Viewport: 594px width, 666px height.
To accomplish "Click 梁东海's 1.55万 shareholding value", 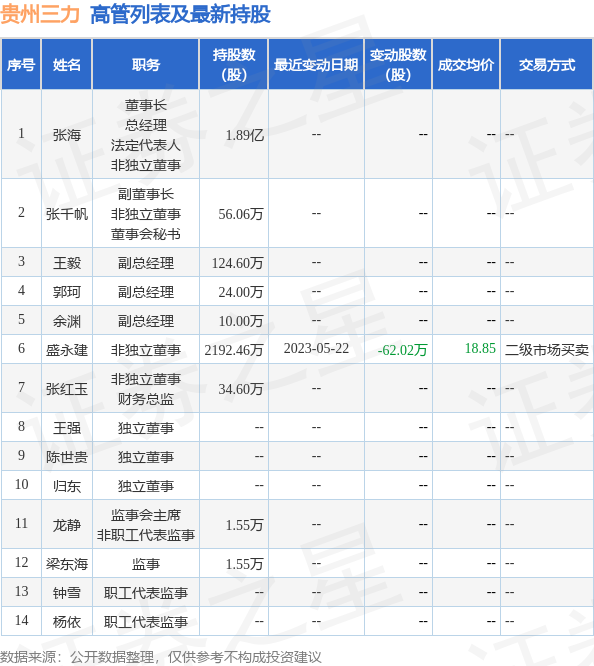I will click(245, 564).
